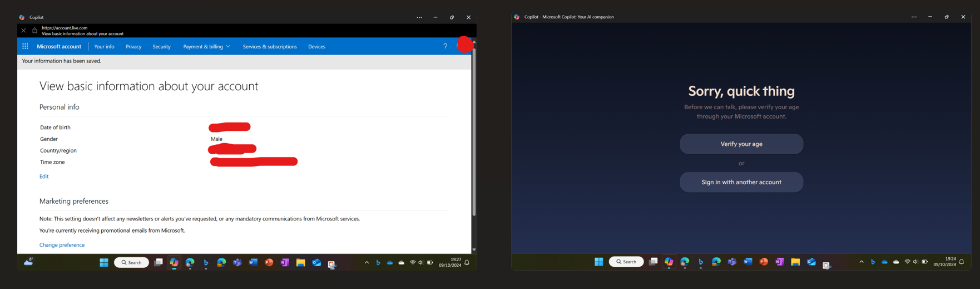
Task: Click the Edit link under Personal info
Action: (44, 177)
